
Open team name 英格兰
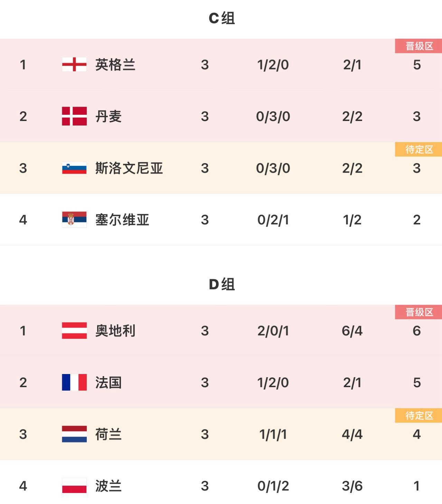point(115,65)
